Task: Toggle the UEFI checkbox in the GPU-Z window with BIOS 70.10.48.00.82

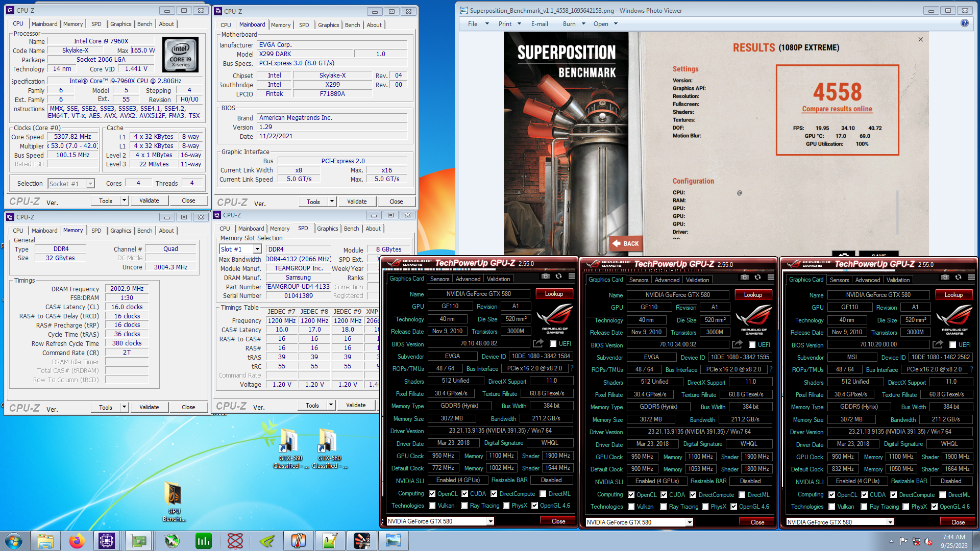Action: [553, 344]
